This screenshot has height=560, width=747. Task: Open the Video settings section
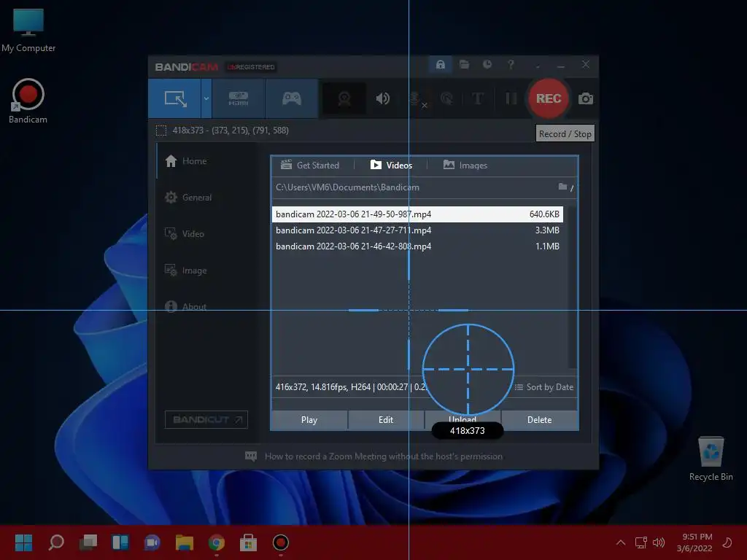[185, 234]
